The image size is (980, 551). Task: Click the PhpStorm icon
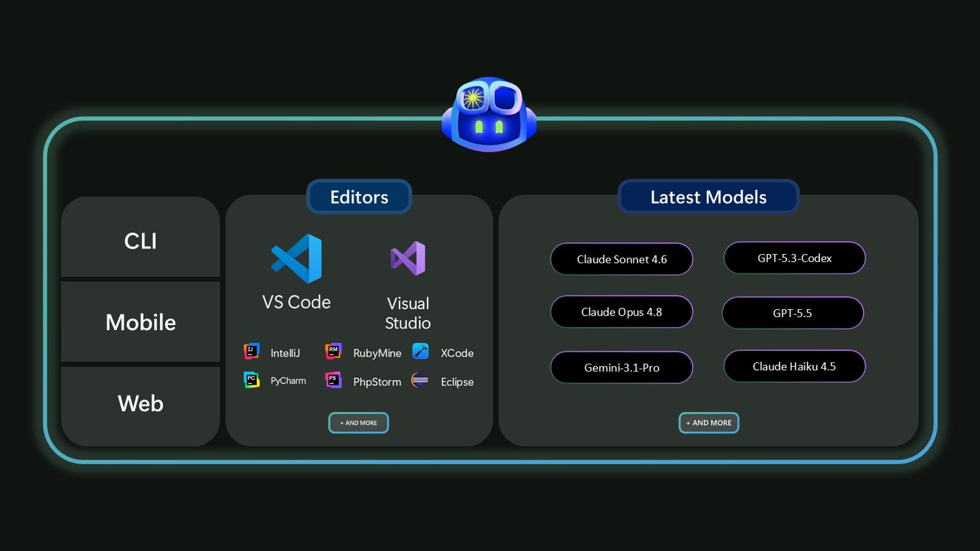(x=333, y=380)
